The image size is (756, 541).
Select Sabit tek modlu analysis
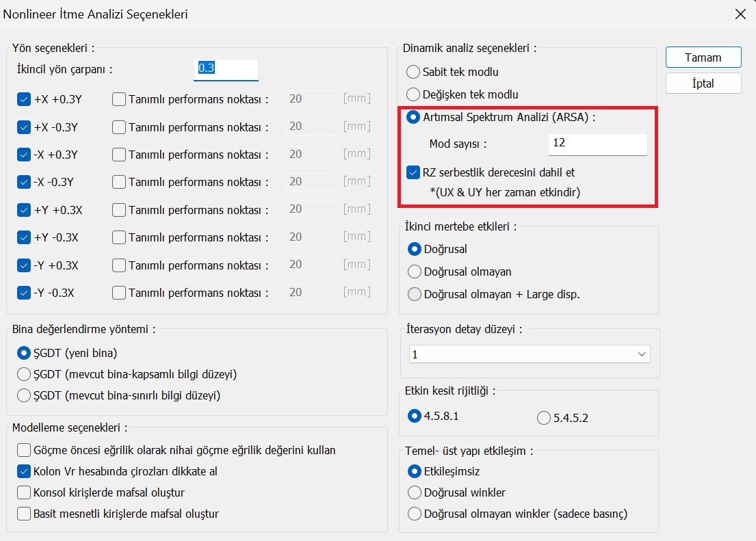click(x=413, y=72)
